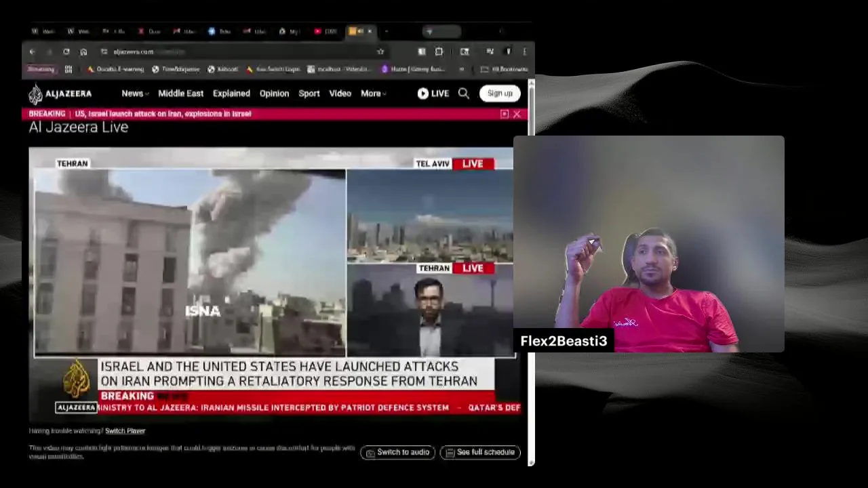Click the Streaming bookmark item
The height and width of the screenshot is (488, 868).
click(41, 69)
